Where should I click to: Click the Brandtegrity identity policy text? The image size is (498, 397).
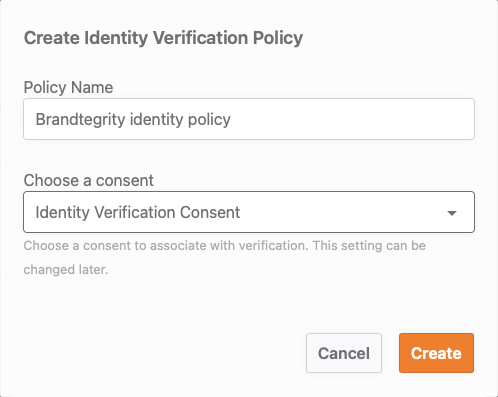click(133, 119)
